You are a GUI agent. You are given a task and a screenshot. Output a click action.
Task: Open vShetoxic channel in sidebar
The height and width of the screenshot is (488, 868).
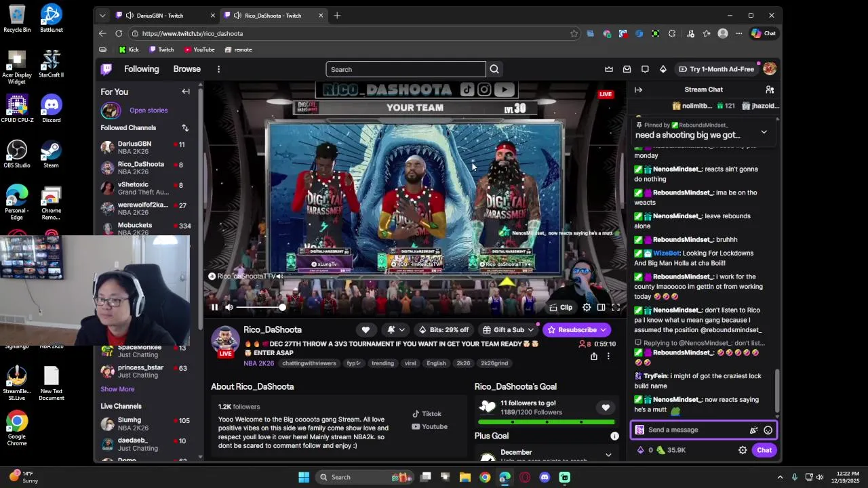(143, 188)
